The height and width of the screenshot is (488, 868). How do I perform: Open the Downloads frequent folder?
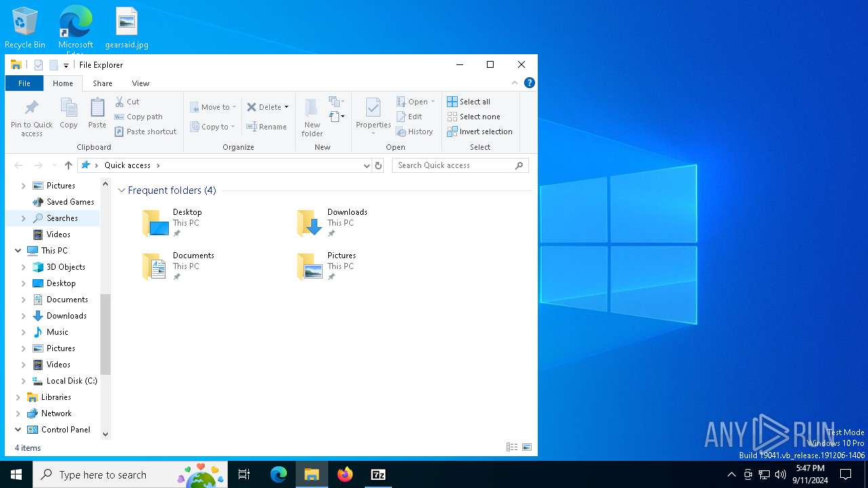[332, 223]
